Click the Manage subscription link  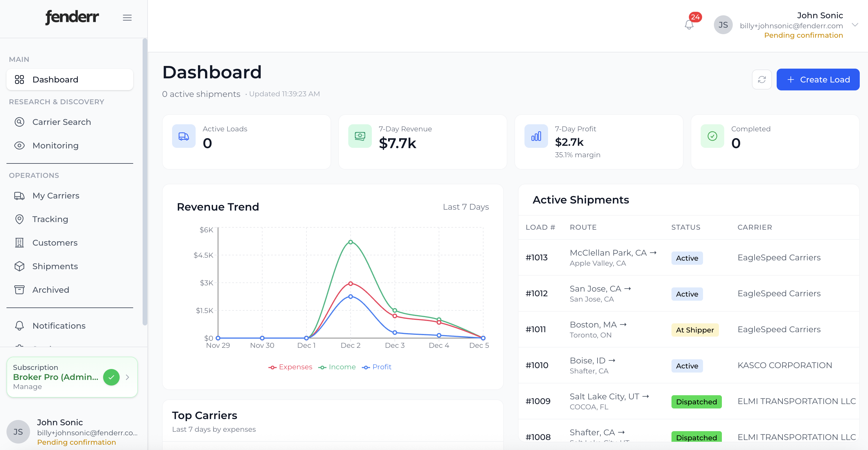click(x=27, y=387)
